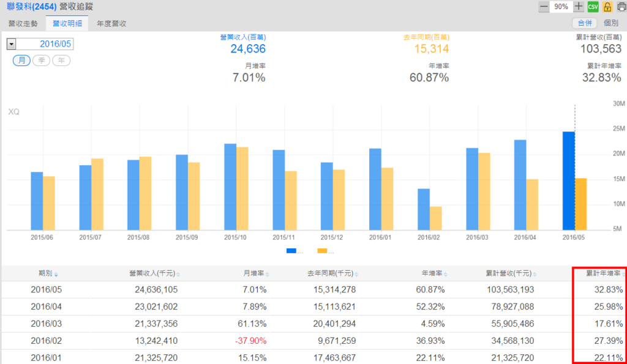Screen dimensions: 627x364
Task: Click the 2016/05 row in 期別 column
Action: pos(47,290)
